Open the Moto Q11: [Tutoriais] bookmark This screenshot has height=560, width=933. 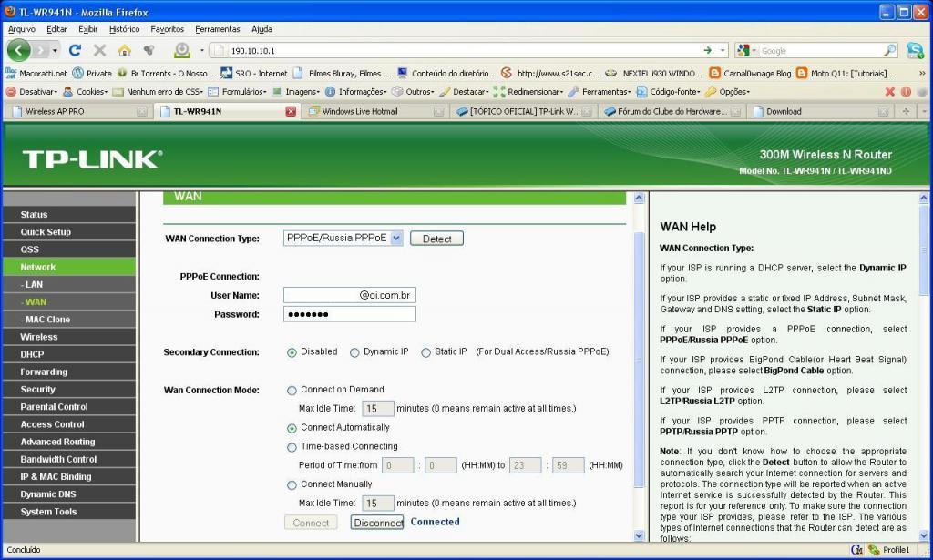[x=846, y=73]
